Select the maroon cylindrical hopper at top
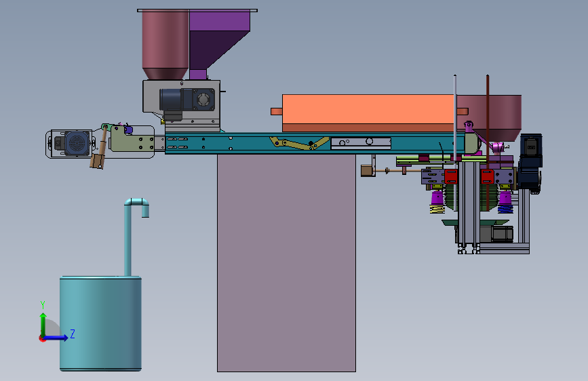 (165, 45)
